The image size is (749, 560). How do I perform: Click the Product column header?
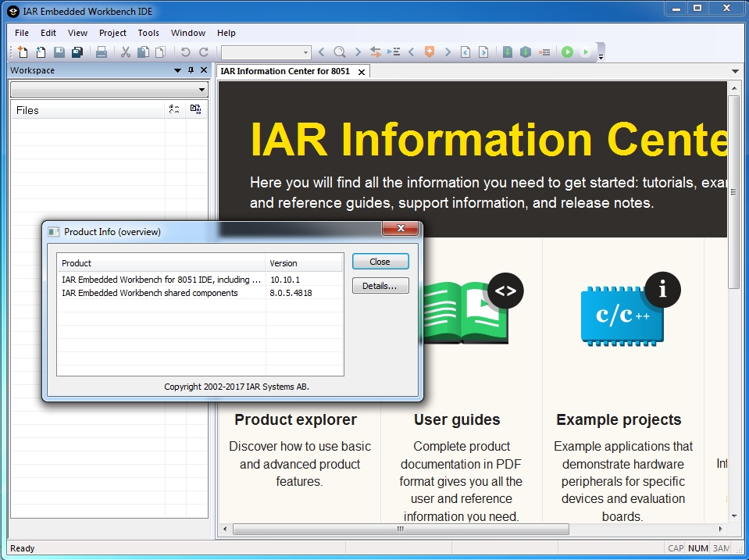pyautogui.click(x=161, y=263)
